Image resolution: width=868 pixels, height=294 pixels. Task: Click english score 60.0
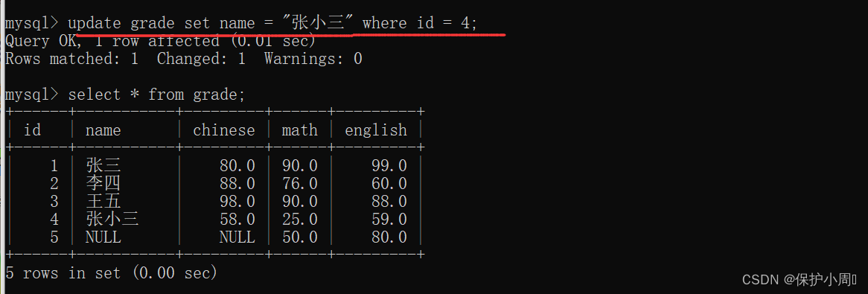click(x=389, y=183)
